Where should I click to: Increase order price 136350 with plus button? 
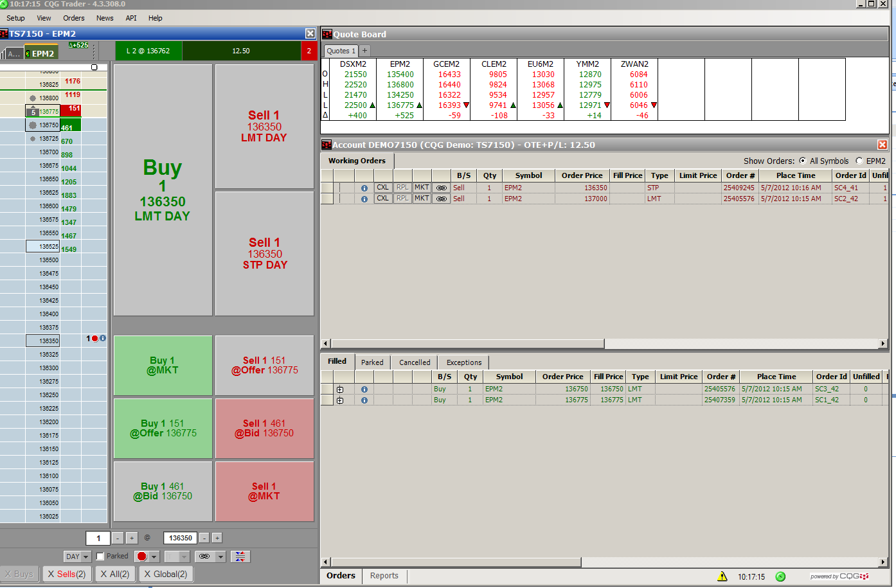[217, 538]
